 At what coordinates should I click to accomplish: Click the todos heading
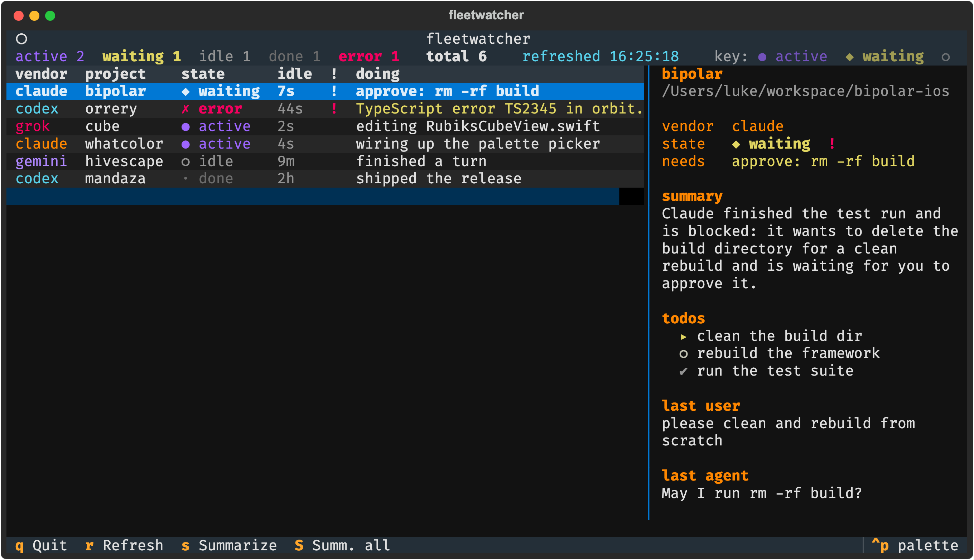pyautogui.click(x=683, y=319)
